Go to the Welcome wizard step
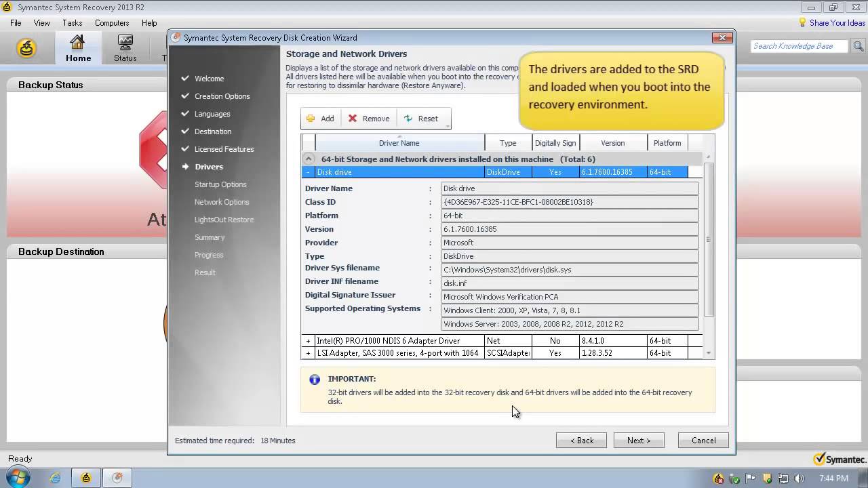The height and width of the screenshot is (488, 868). point(209,79)
